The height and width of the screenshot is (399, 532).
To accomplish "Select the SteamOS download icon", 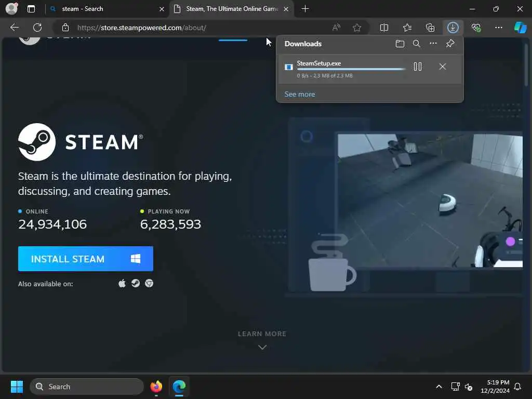I will coord(136,283).
